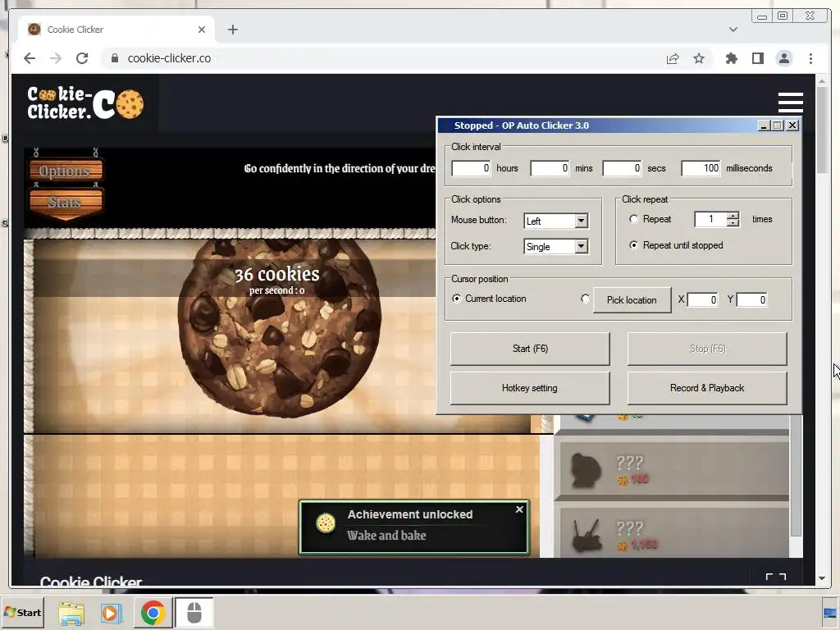
Task: Choose Current location radio button
Action: click(456, 299)
